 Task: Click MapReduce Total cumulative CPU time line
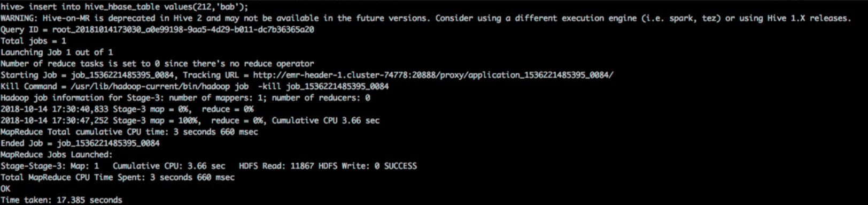point(129,132)
